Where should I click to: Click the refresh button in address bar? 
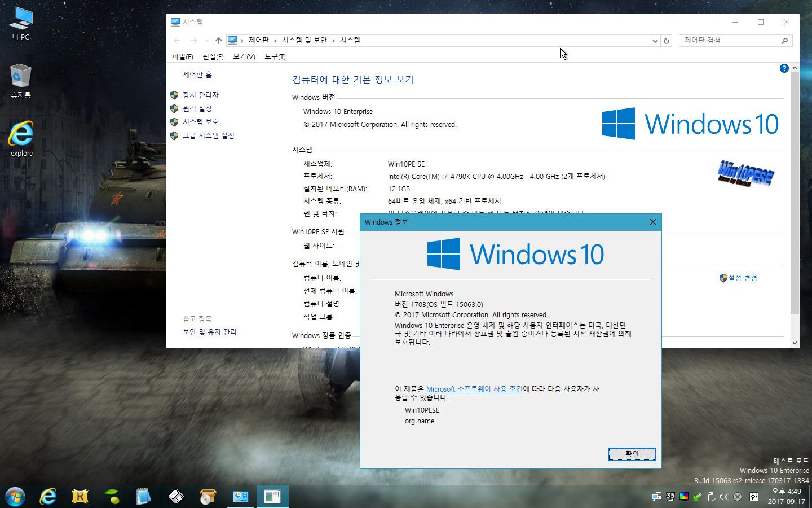pyautogui.click(x=667, y=41)
